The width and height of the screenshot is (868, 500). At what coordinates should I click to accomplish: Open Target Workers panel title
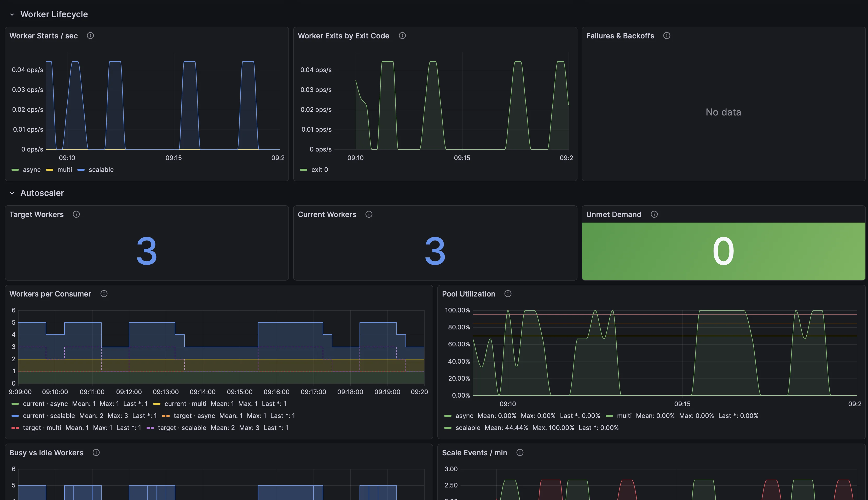[x=36, y=214]
